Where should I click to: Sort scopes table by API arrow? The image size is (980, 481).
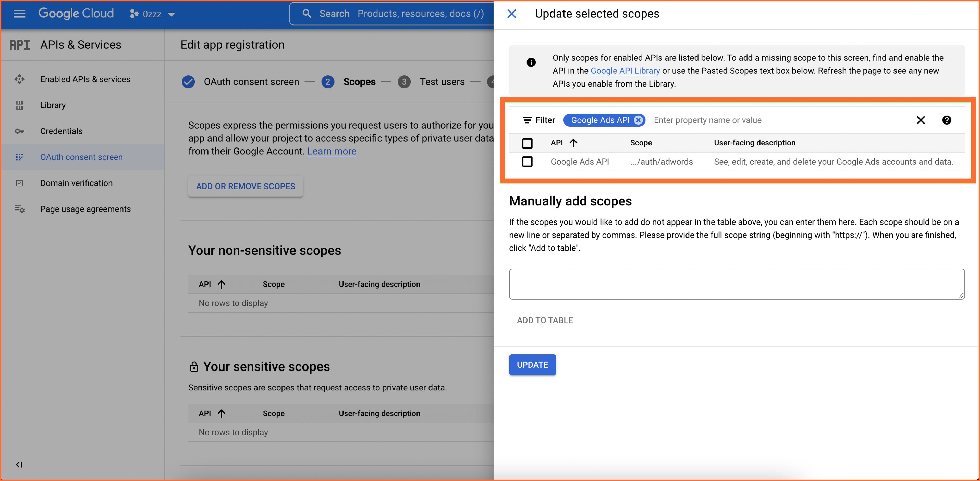pyautogui.click(x=573, y=143)
